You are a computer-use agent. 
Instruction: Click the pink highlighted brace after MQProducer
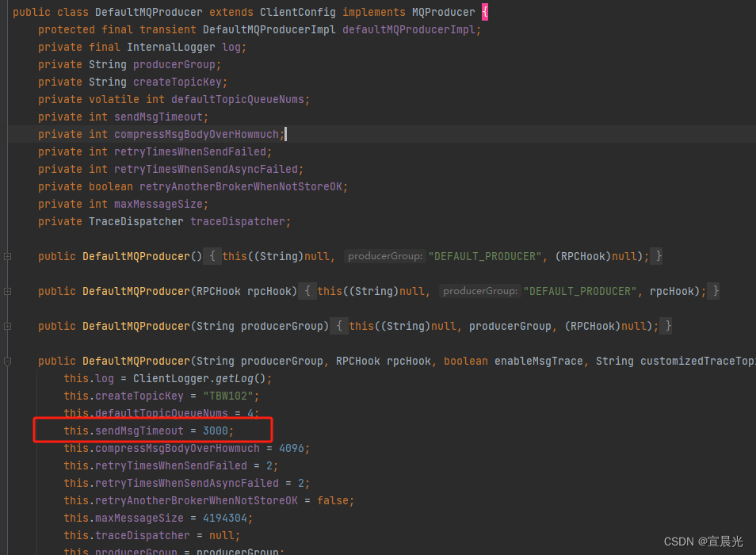483,12
